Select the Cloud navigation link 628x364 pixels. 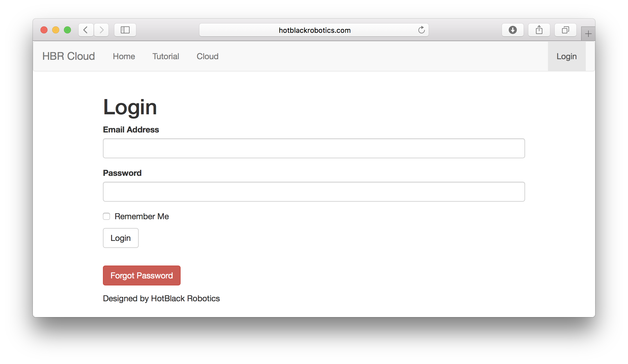[207, 56]
